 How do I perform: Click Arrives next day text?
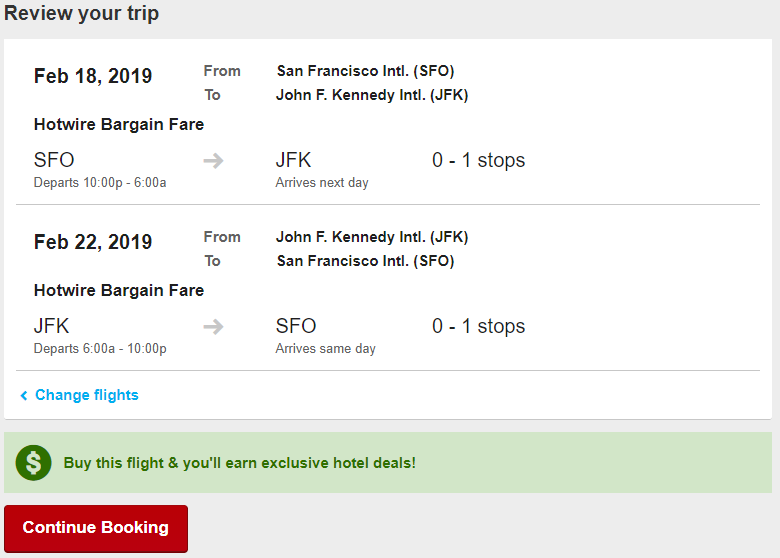(322, 183)
